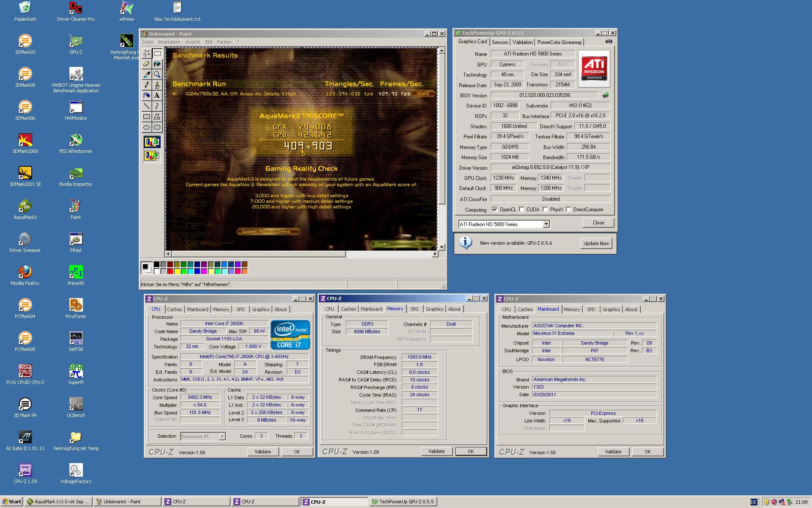Toggle the OpenCL checkbox in GPU-Z
812x508 pixels.
[495, 210]
